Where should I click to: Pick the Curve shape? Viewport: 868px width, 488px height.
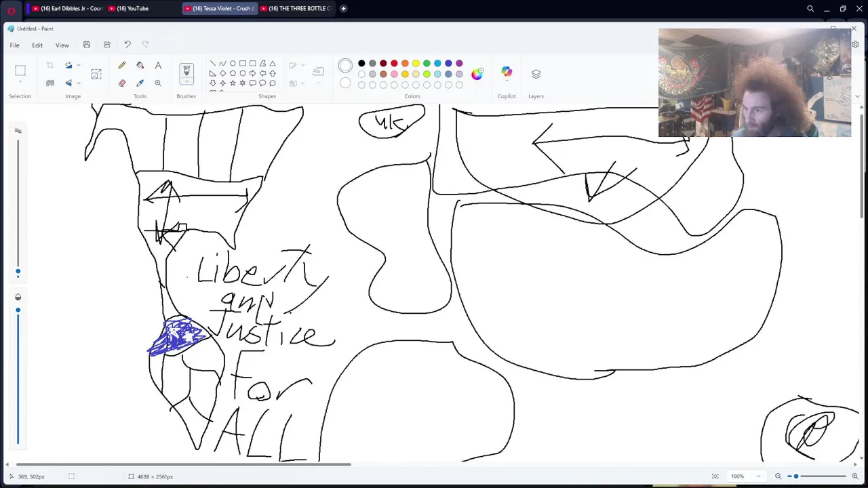click(222, 64)
